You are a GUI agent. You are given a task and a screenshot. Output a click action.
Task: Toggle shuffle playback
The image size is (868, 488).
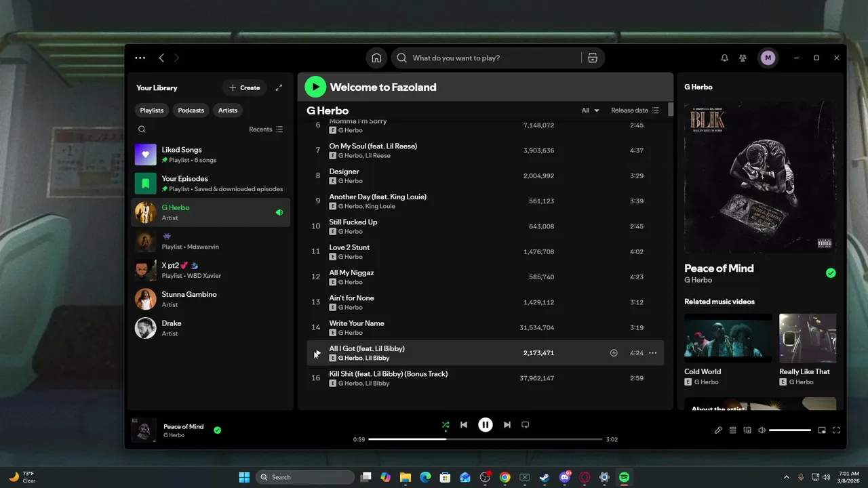(x=446, y=426)
